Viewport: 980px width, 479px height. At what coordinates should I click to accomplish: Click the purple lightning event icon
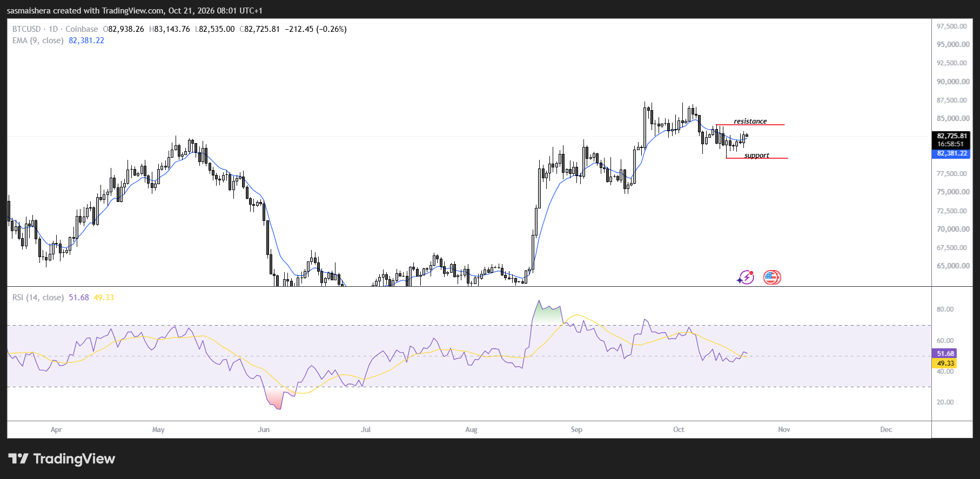[746, 278]
